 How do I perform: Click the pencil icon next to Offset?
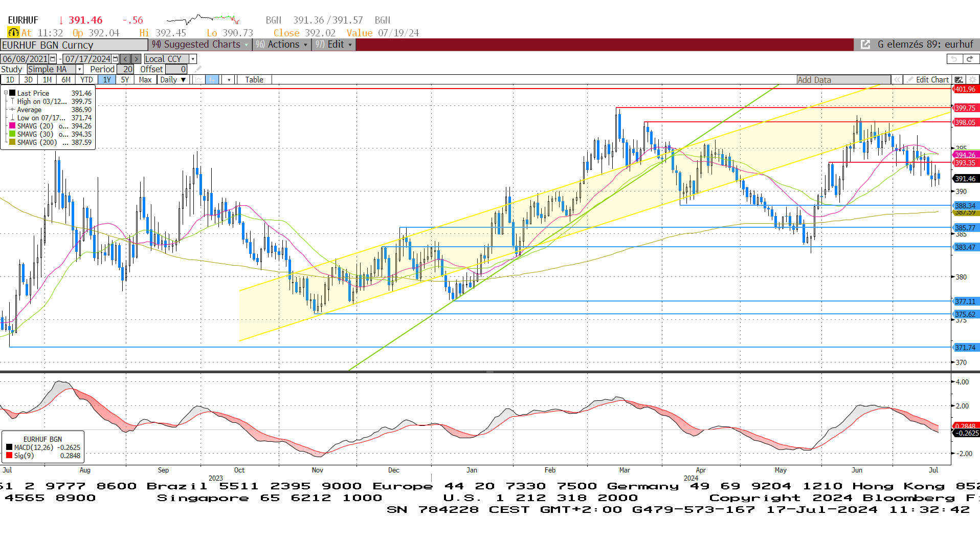point(198,69)
